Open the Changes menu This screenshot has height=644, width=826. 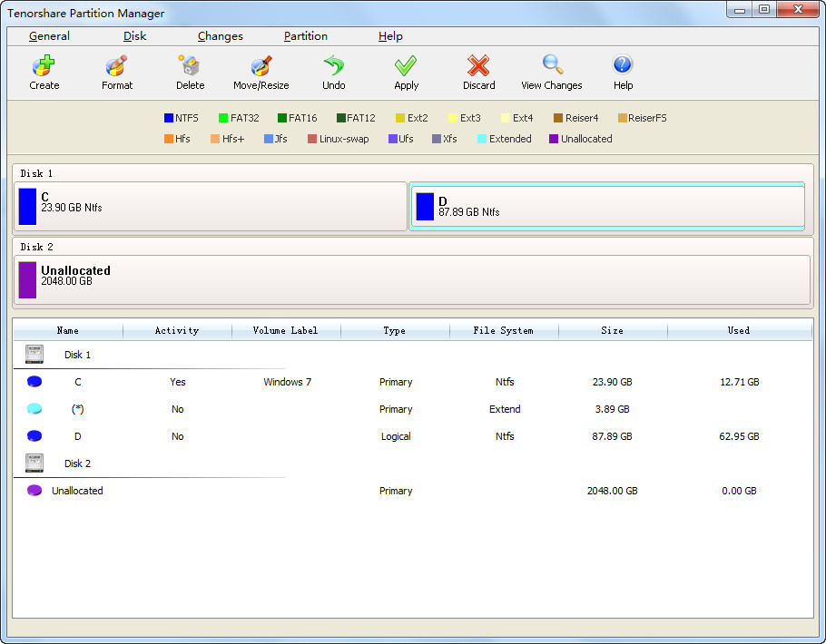[x=220, y=36]
